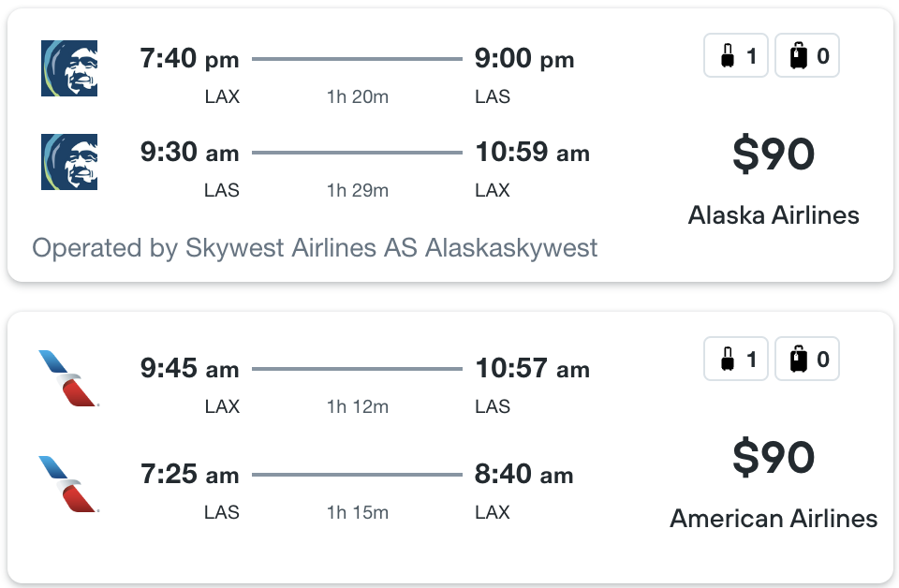Select the $90 American Airlines price
The image size is (899, 588).
774,458
